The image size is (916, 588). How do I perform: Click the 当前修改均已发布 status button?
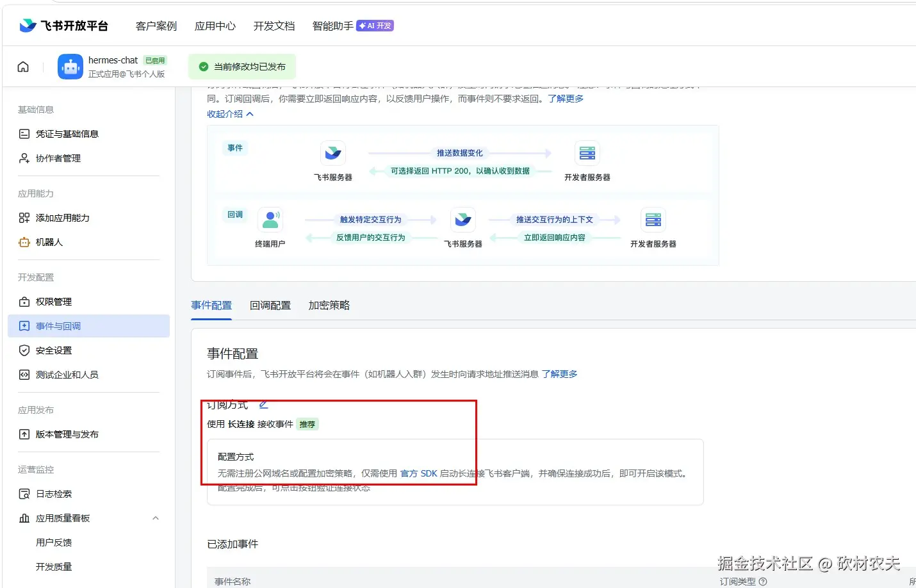tap(242, 67)
